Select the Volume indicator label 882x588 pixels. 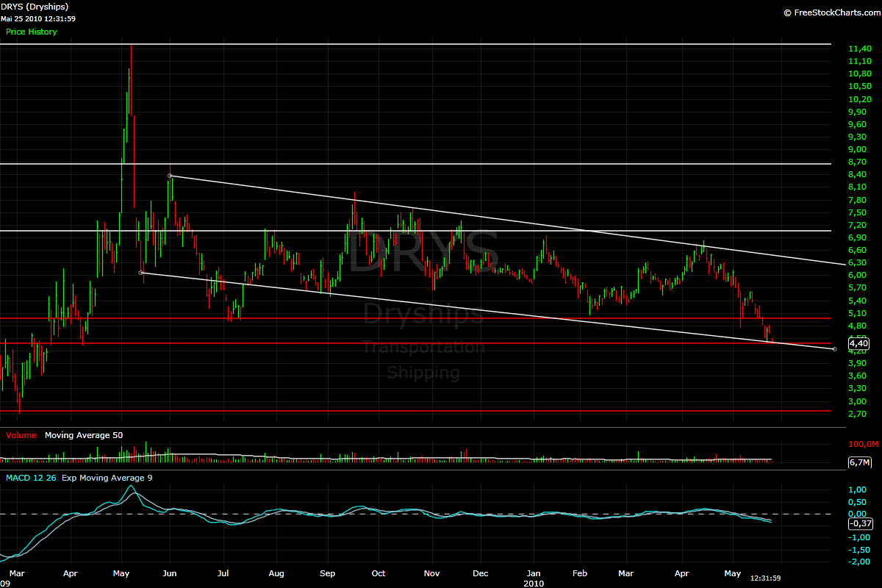tap(21, 435)
